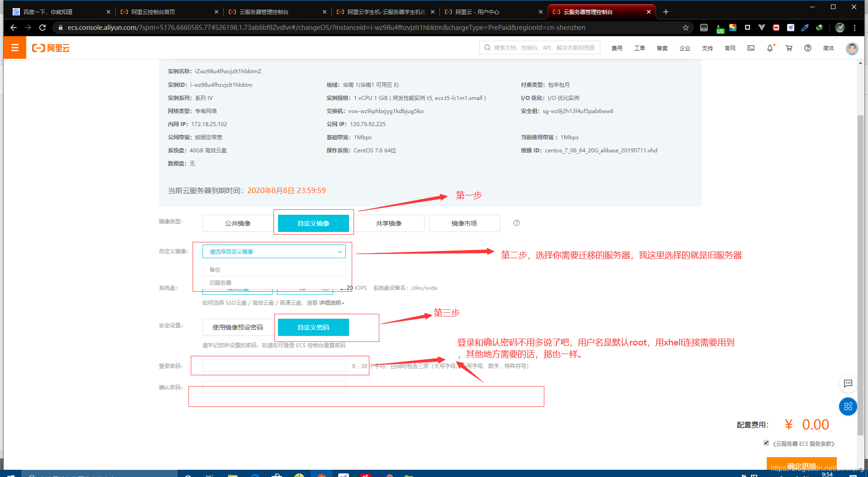Click the top search documentation box
This screenshot has width=868, height=477.
540,47
